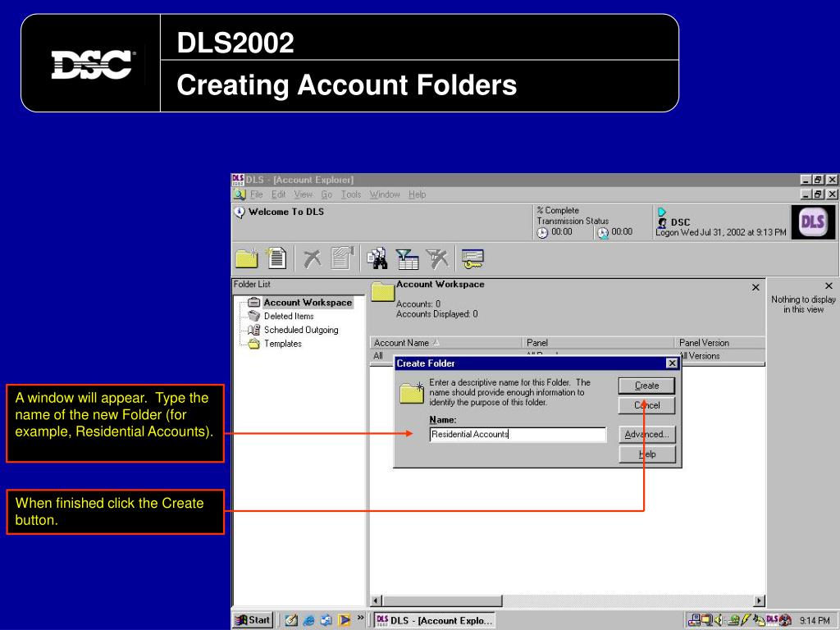Screen dimensions: 840x630
Task: Click the Advanced... button
Action: pyautogui.click(x=646, y=435)
